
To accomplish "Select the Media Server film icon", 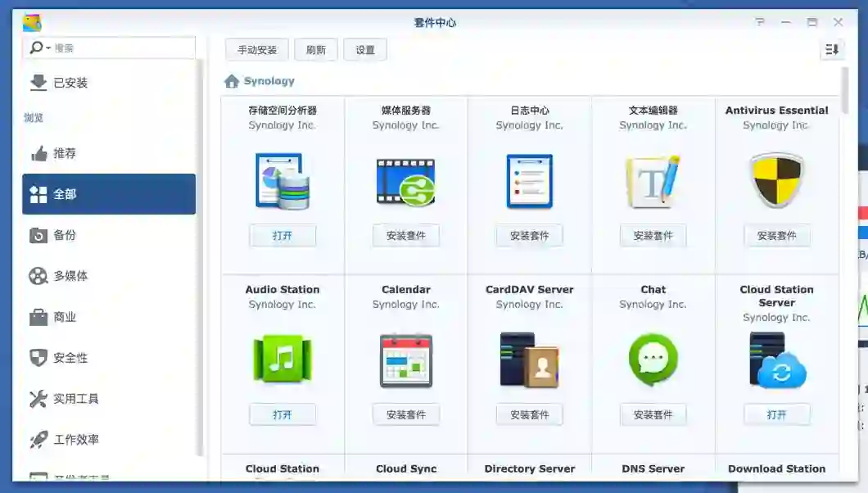I will (406, 182).
